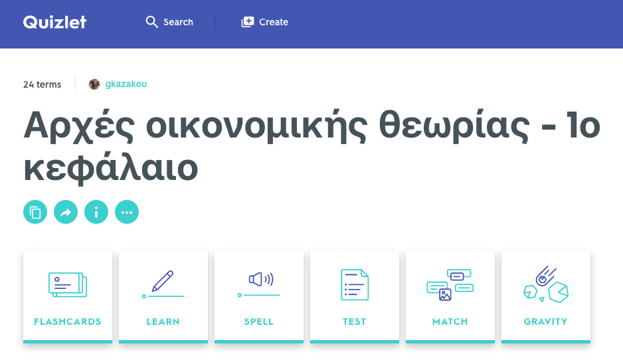Screen dimensions: 623x364
Task: Click the gkazakou profile avatar
Action: [x=94, y=84]
